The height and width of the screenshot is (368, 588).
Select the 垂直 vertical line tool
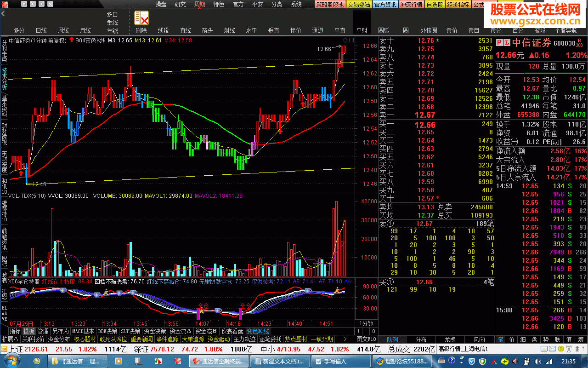tap(273, 30)
